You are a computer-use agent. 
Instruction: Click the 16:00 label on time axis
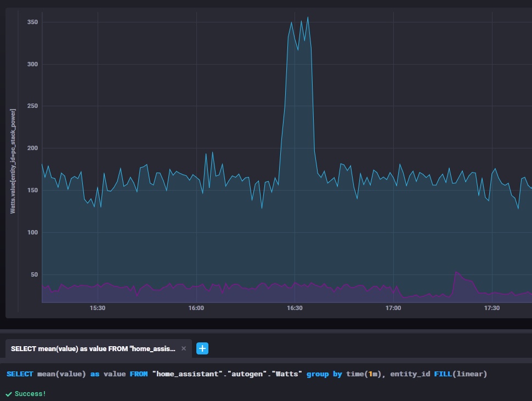(196, 308)
